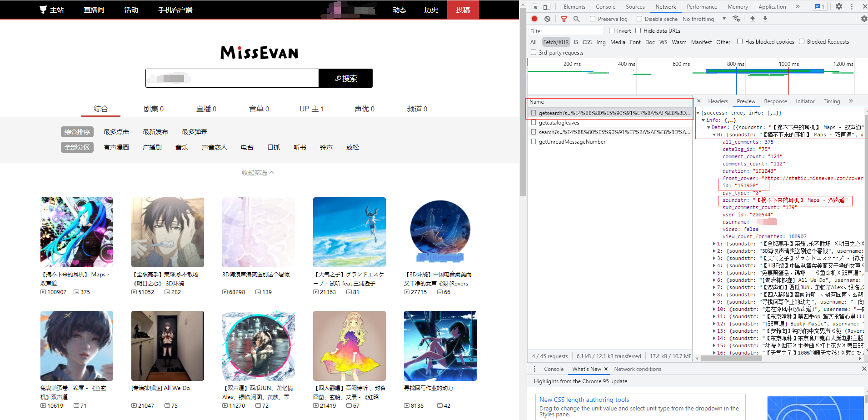This screenshot has height=420, width=868.
Task: Close the DevTools bottom drawer
Action: click(864, 369)
